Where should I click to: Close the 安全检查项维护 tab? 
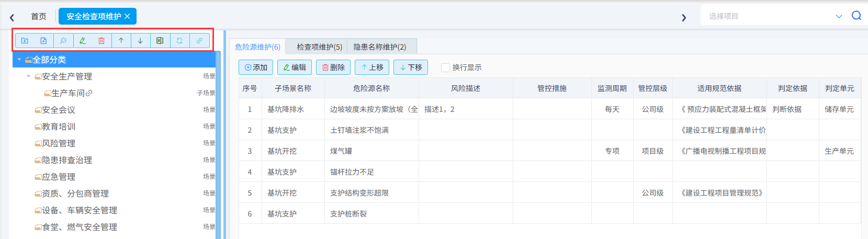(x=127, y=16)
